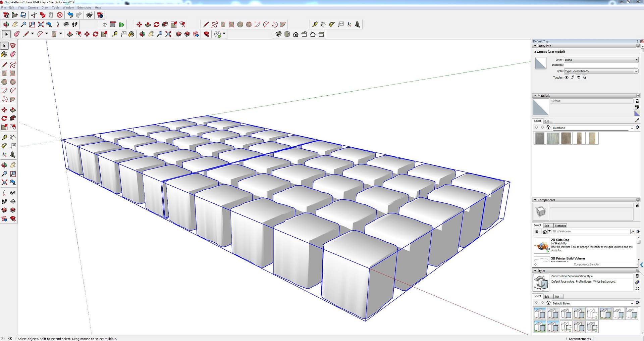Switch to the Statistics tab in Components
The image size is (644, 341).
pyautogui.click(x=560, y=226)
